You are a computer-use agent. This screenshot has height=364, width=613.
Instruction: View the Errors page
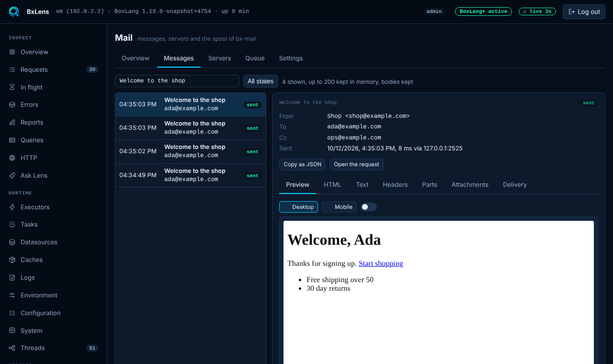[53, 104]
